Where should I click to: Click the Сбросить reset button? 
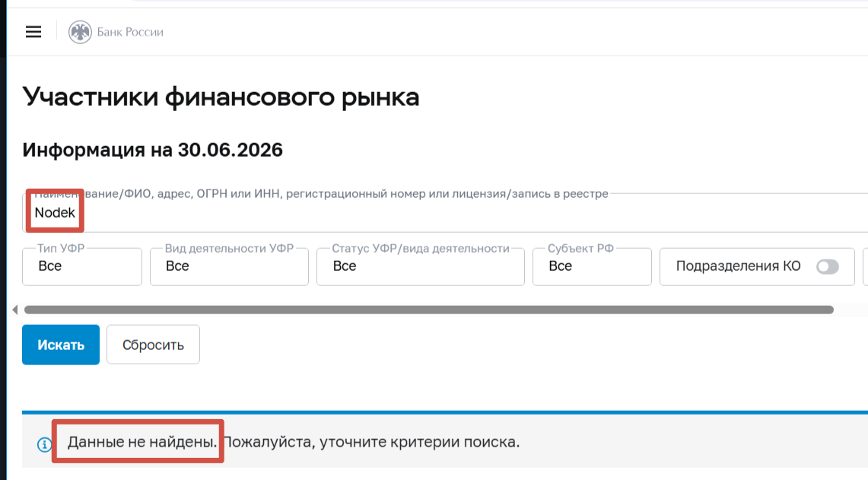pyautogui.click(x=154, y=345)
